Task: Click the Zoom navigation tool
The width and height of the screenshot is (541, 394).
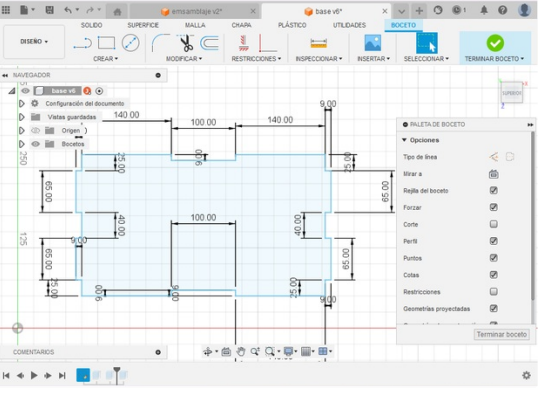Action: coord(255,352)
